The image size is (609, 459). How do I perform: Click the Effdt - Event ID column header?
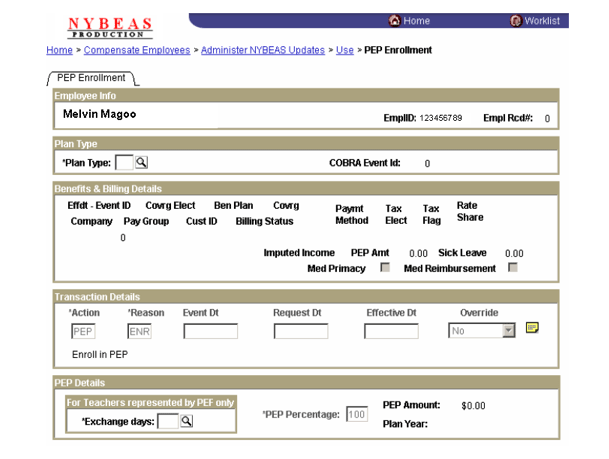pyautogui.click(x=99, y=205)
